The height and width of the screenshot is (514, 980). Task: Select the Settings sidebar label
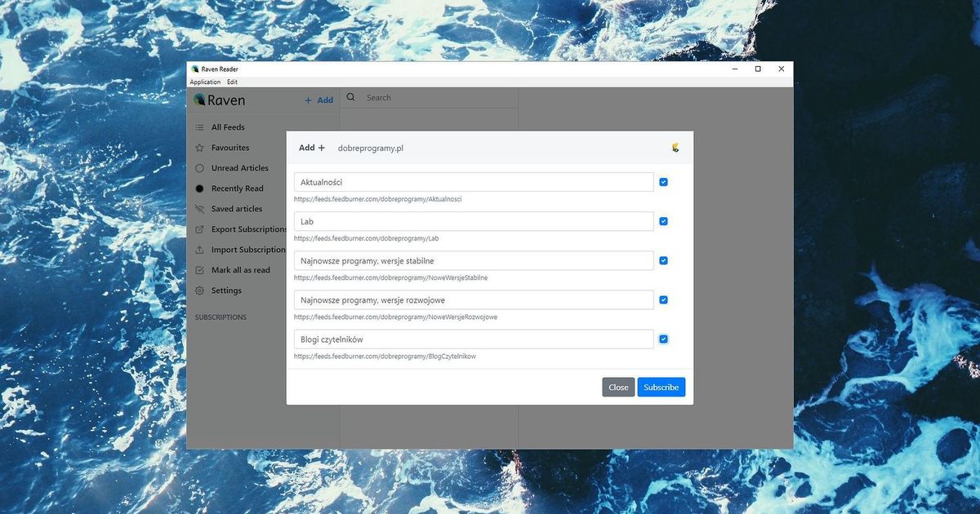pyautogui.click(x=226, y=290)
